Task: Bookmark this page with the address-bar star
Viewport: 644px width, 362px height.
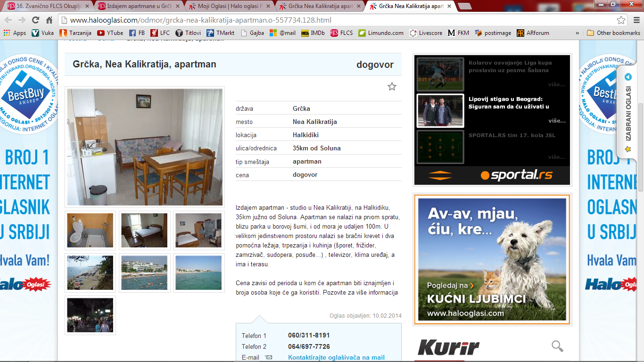Action: point(621,20)
